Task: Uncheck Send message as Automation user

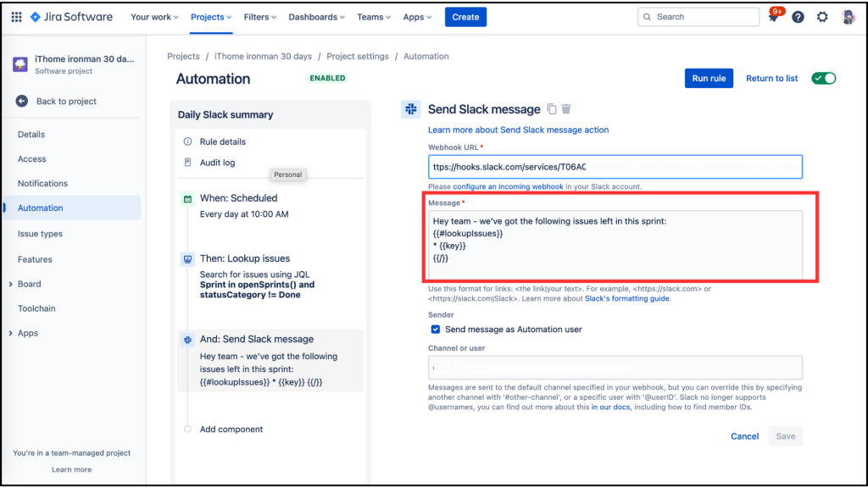Action: coord(436,330)
